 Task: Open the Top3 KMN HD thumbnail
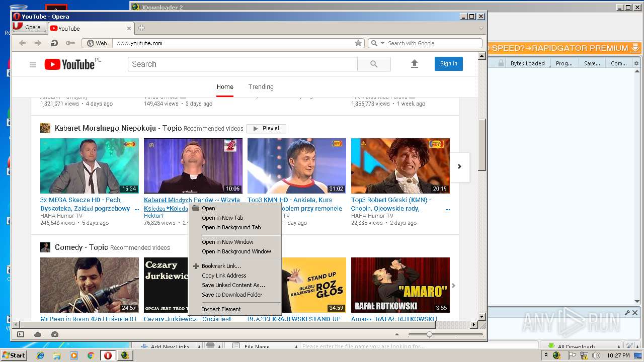(297, 166)
